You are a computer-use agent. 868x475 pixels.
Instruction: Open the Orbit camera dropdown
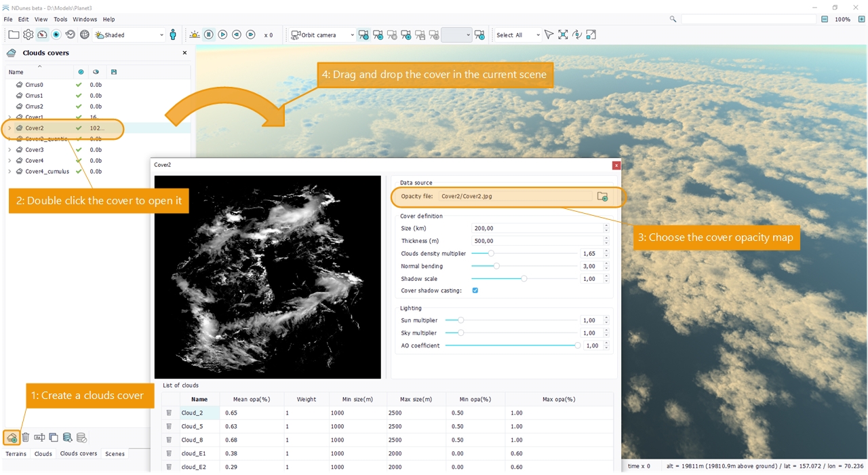(x=322, y=35)
